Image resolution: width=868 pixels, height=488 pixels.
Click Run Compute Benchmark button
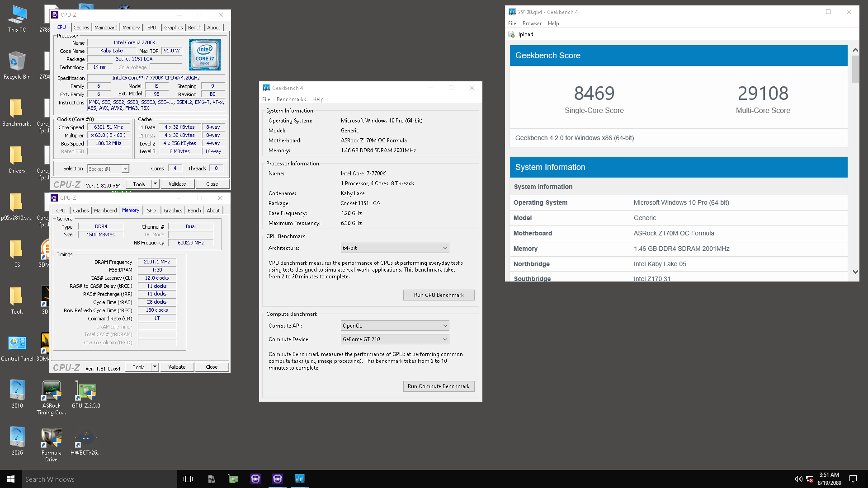coord(439,386)
